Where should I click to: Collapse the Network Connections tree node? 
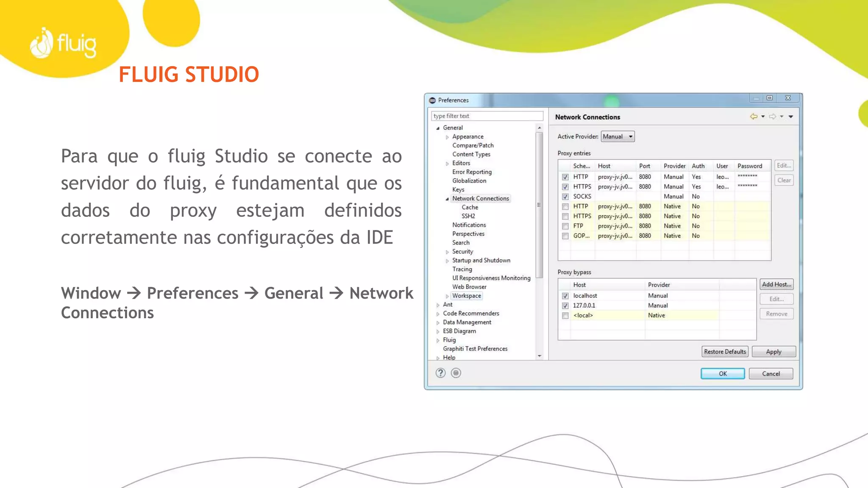coord(447,199)
